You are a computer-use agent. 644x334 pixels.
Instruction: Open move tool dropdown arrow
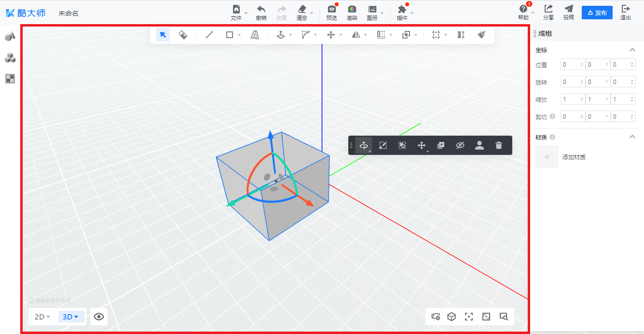click(x=341, y=35)
